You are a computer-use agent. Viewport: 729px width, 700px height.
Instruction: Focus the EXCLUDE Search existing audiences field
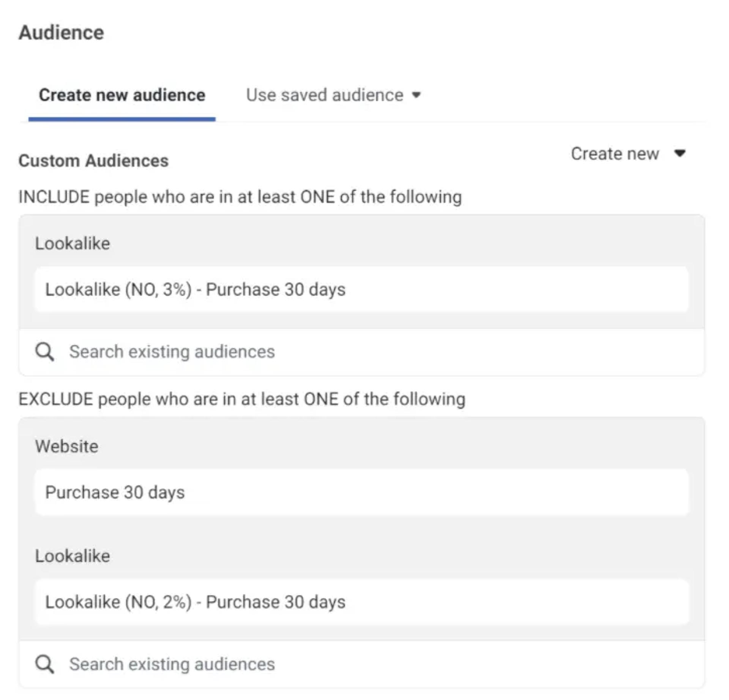(x=361, y=664)
